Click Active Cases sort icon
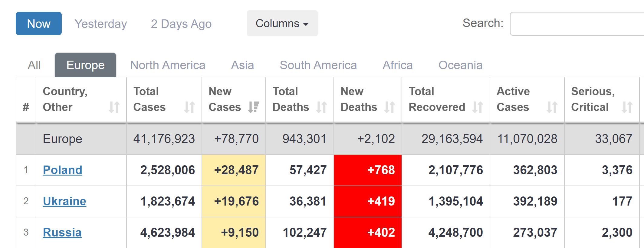The width and height of the screenshot is (644, 248). (x=552, y=107)
